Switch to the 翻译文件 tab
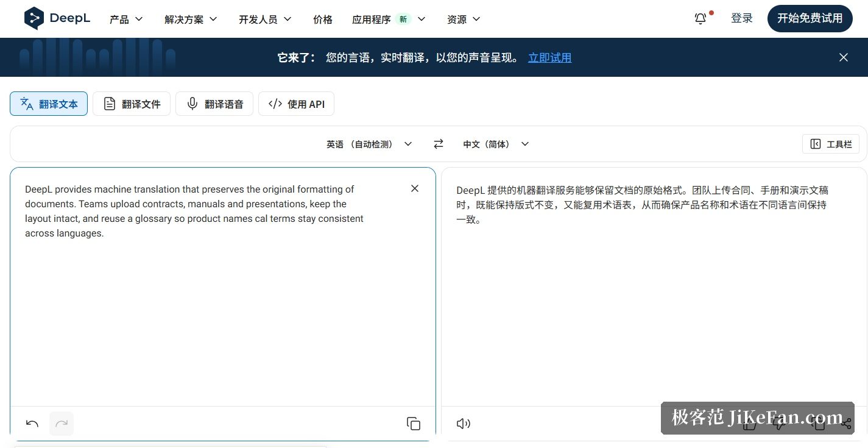Screen dimensions: 868x448 point(132,104)
